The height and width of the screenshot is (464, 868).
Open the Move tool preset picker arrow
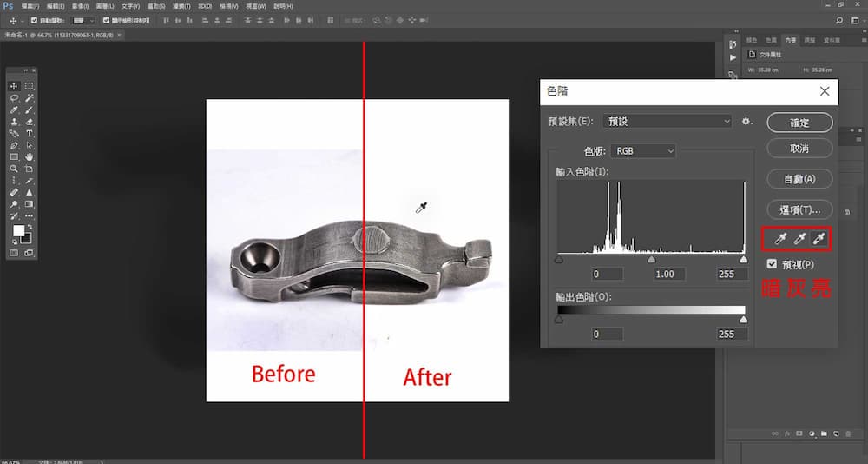pyautogui.click(x=23, y=21)
